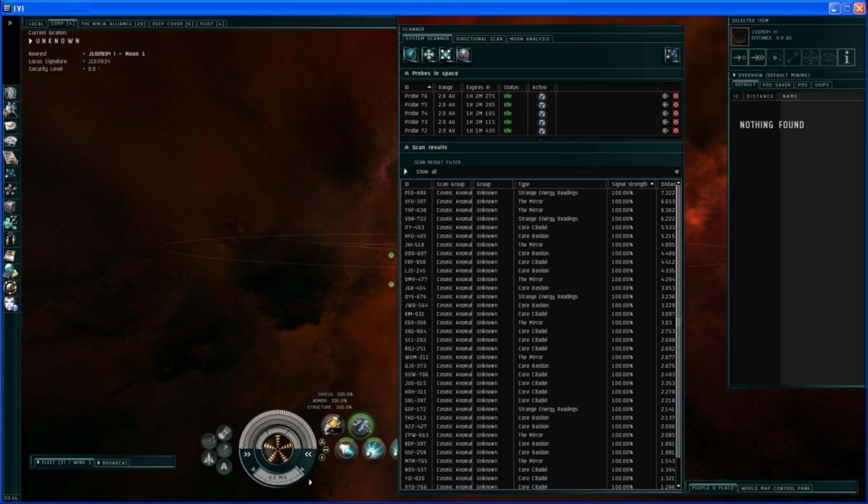
Task: Open the People & Places tab
Action: [x=713, y=488]
